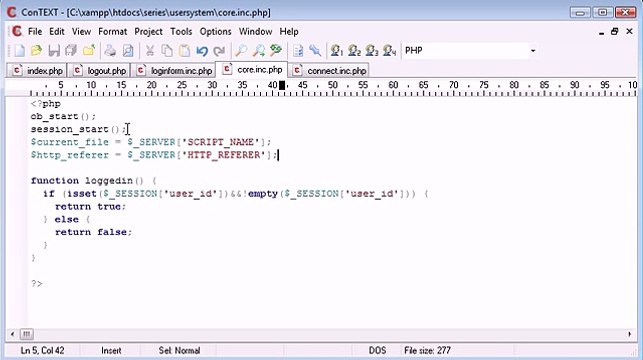
Task: Paste from clipboard icon
Action: click(185, 51)
